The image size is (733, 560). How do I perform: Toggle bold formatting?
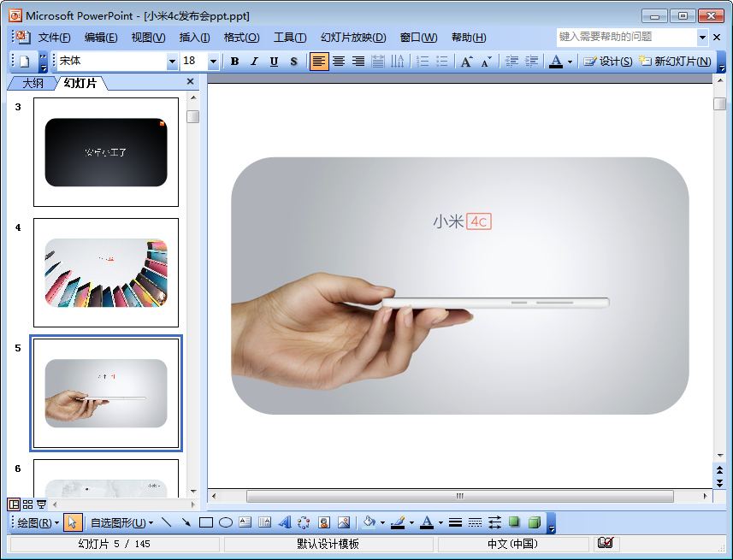(x=234, y=62)
